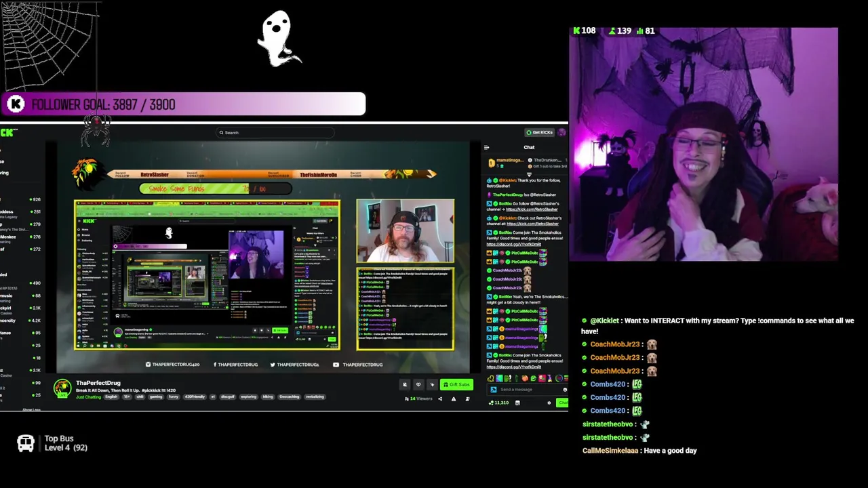868x488 pixels.
Task: Click the Send a message chat input
Action: point(527,390)
